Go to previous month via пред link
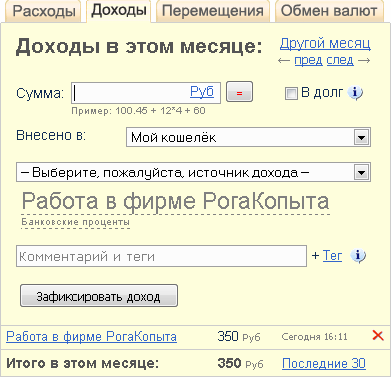This screenshot has height=377, width=391. pos(308,60)
